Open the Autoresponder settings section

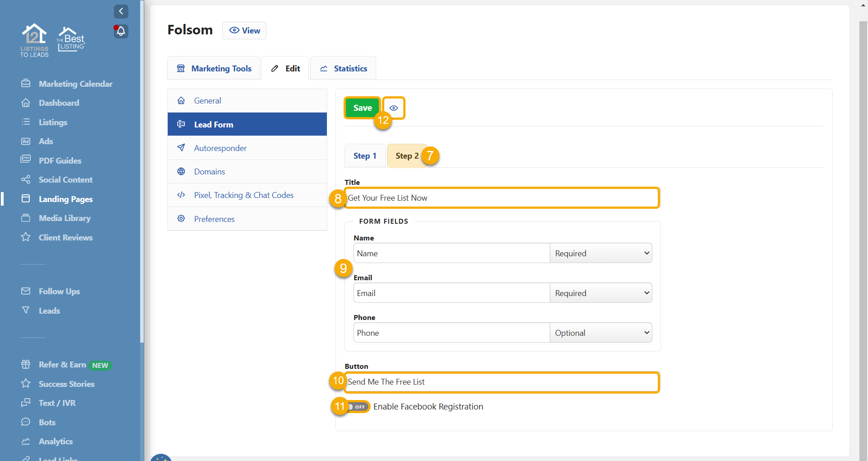[x=220, y=148]
